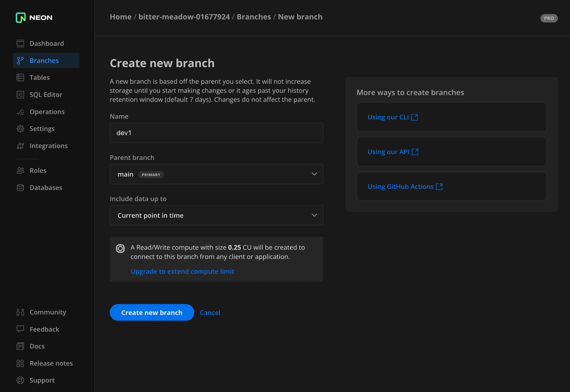The image size is (570, 392).
Task: Click the Dashboard icon in sidebar
Action: (20, 43)
